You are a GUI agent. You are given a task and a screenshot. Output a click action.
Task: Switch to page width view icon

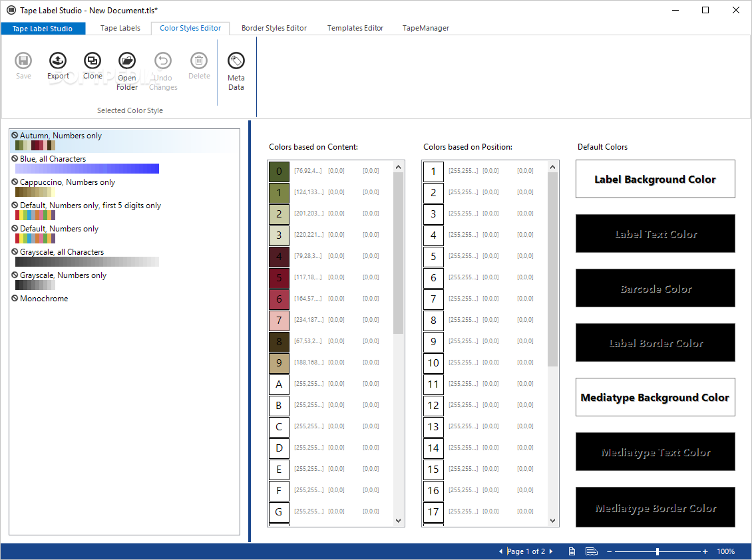point(592,551)
